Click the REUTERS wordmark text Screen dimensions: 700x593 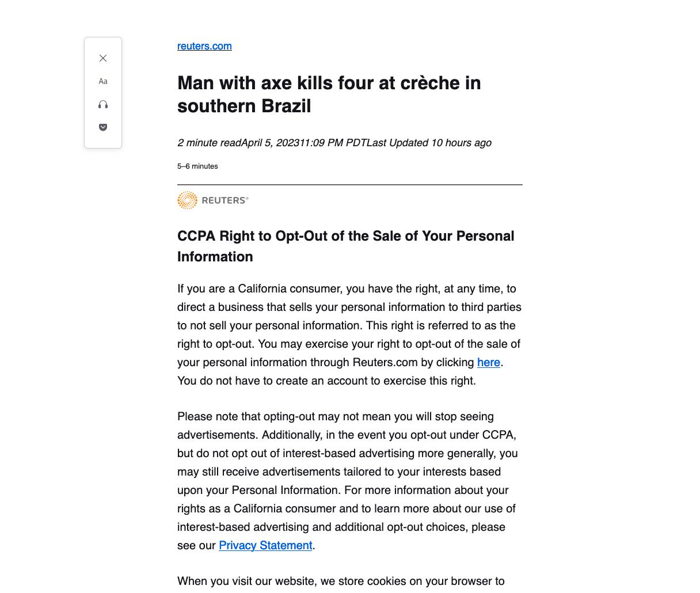(x=225, y=200)
